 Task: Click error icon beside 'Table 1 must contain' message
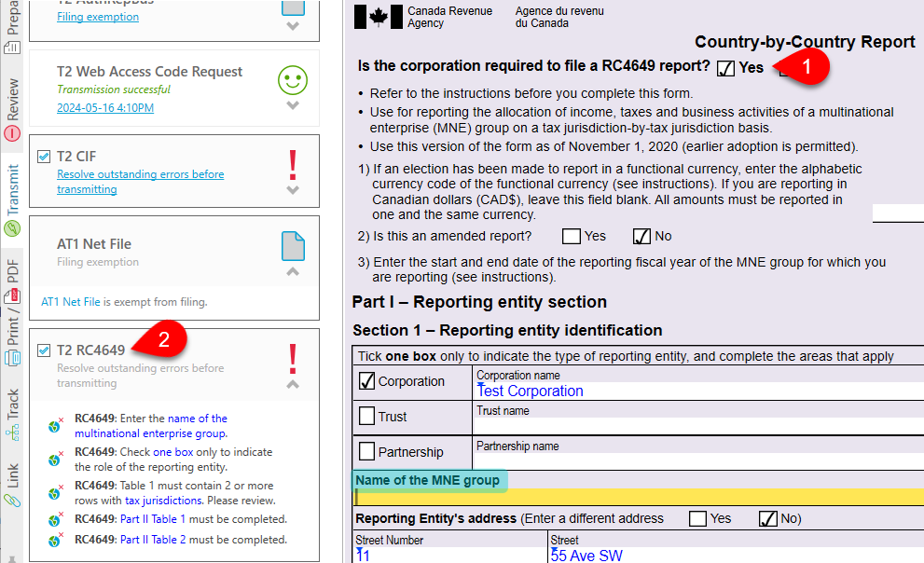pyautogui.click(x=55, y=492)
